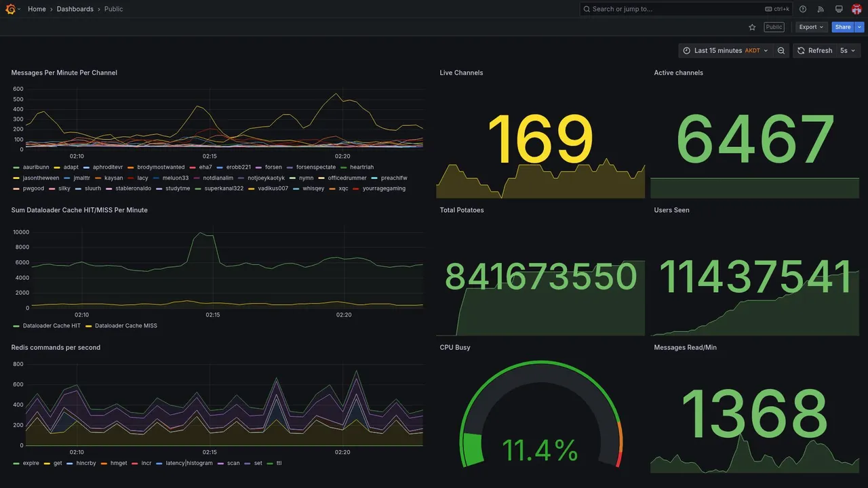This screenshot has width=868, height=488.
Task: Click the Public badge label
Action: [774, 27]
